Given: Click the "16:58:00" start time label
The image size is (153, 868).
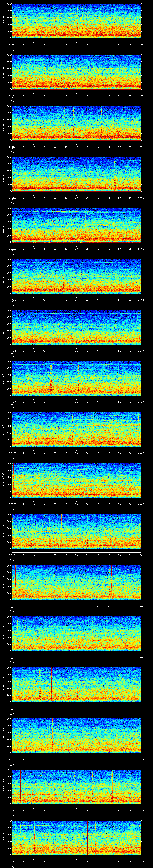Looking at the screenshot, I should coord(12,657).
